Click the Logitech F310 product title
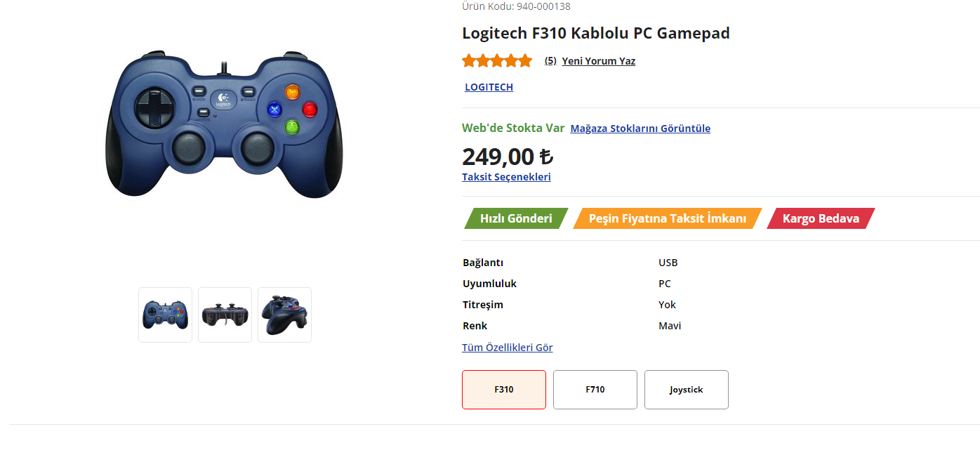980x455 pixels. point(596,33)
